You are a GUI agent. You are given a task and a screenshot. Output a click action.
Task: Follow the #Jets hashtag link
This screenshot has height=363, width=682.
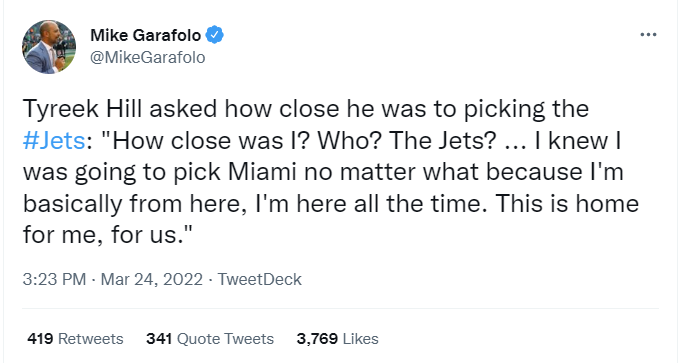(x=54, y=140)
